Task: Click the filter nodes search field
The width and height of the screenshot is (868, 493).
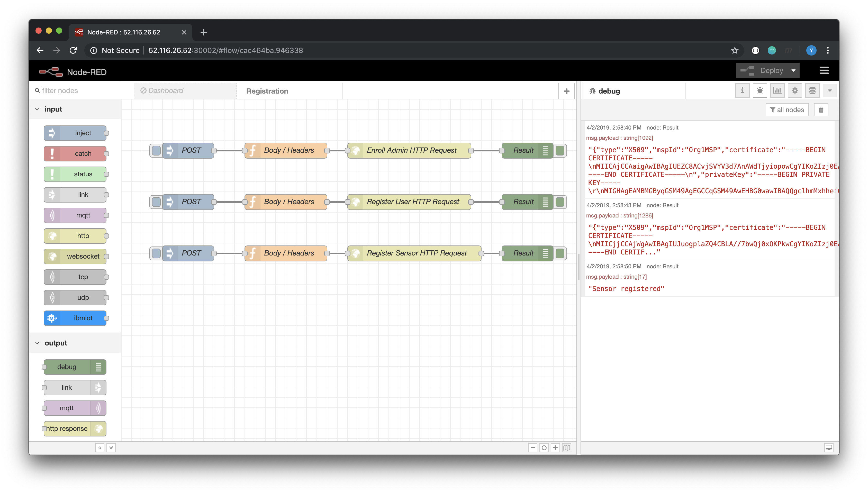Action: (x=78, y=90)
